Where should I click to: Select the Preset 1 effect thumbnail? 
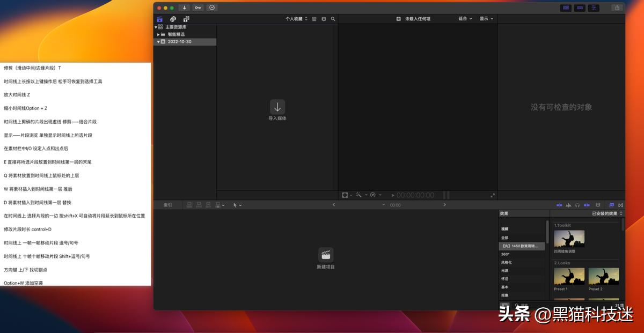pyautogui.click(x=569, y=277)
